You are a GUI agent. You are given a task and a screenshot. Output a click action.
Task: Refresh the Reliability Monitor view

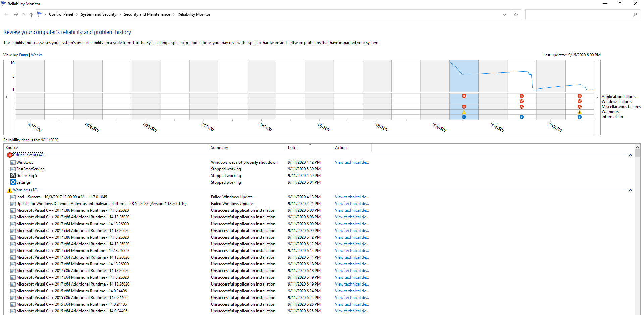click(x=516, y=14)
